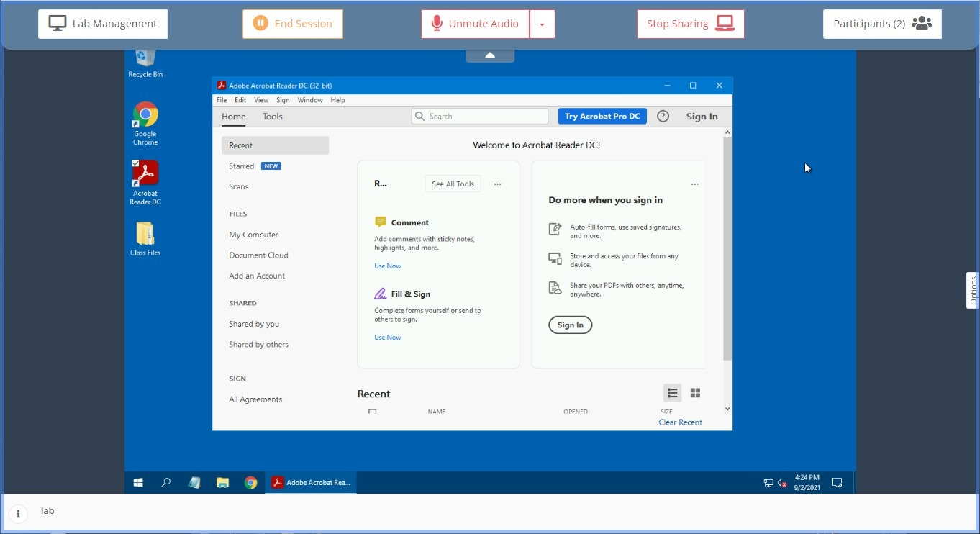Click the scrollbar down arrow in Acrobat
The width and height of the screenshot is (980, 534).
[727, 409]
